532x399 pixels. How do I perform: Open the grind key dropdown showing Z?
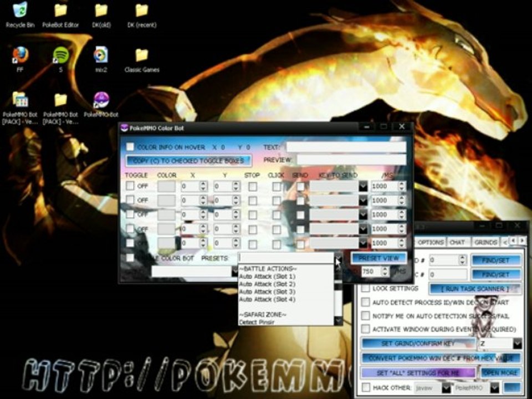point(516,344)
